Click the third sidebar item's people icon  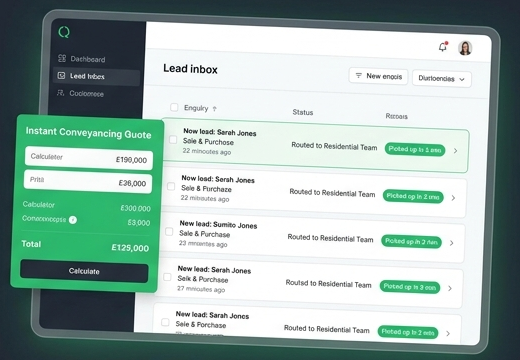(60, 93)
